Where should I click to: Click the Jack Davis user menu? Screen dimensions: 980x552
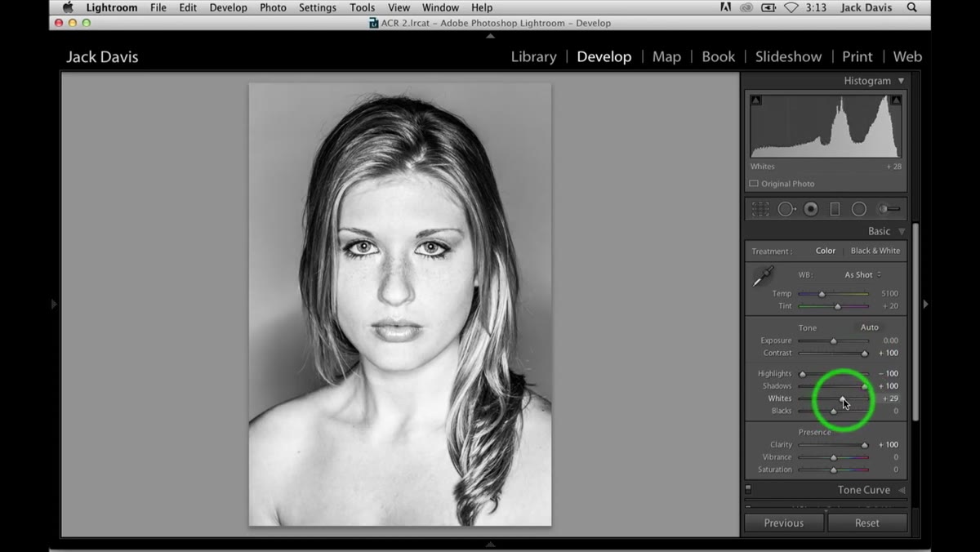866,7
